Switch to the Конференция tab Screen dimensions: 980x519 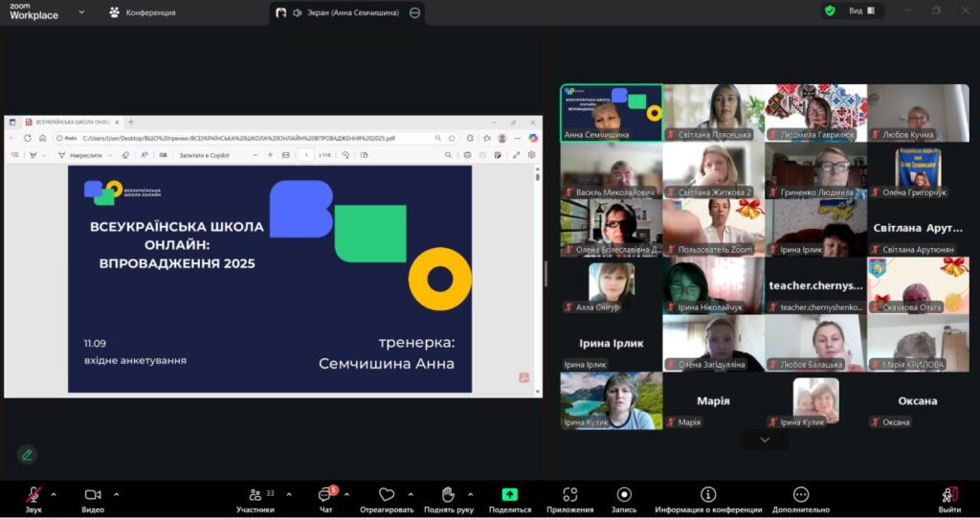(143, 12)
